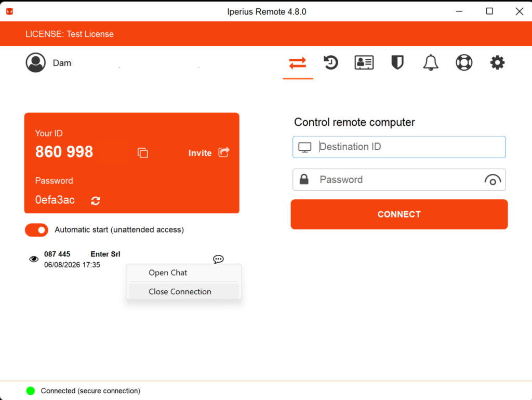Open the lifebuoy support icon
The height and width of the screenshot is (400, 532).
coord(464,62)
